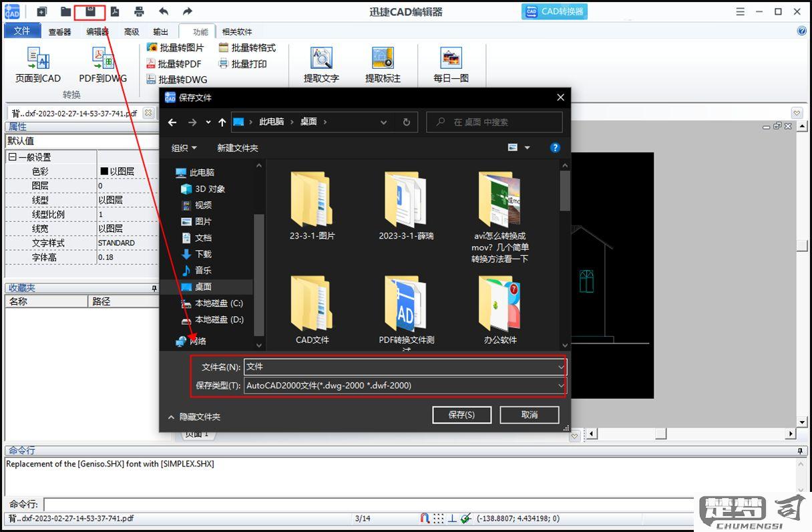Select 批量转DWG batch tool
Viewport: 812px width, 532px height.
pyautogui.click(x=177, y=79)
